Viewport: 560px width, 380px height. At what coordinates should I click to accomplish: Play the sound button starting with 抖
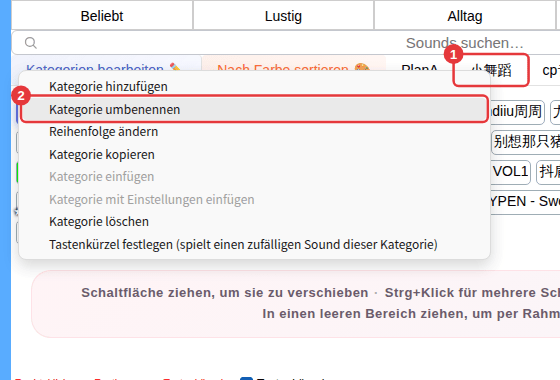[x=548, y=172]
